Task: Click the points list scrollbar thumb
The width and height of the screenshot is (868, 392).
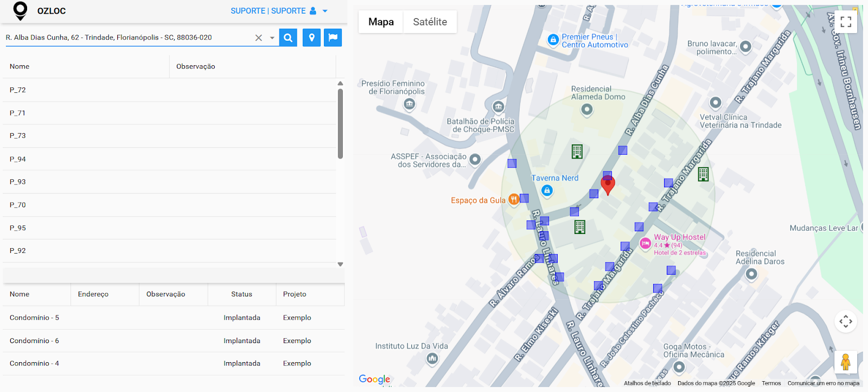Action: click(x=340, y=123)
